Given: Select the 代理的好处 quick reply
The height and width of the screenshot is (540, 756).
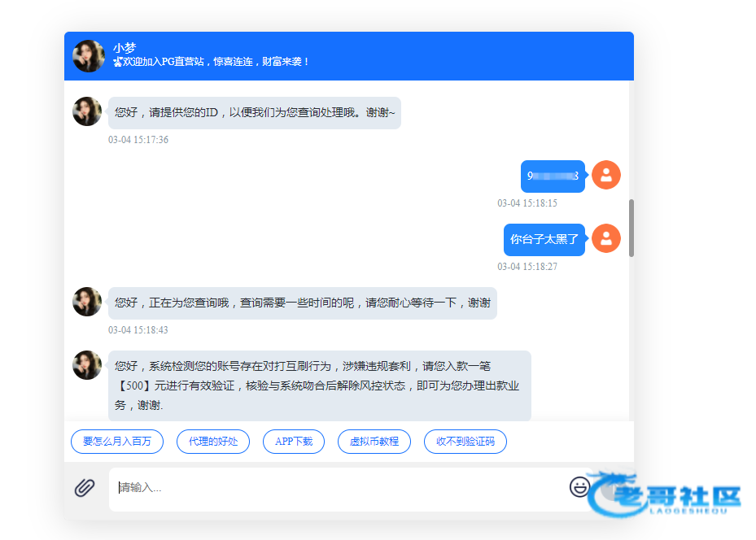Looking at the screenshot, I should (x=213, y=442).
